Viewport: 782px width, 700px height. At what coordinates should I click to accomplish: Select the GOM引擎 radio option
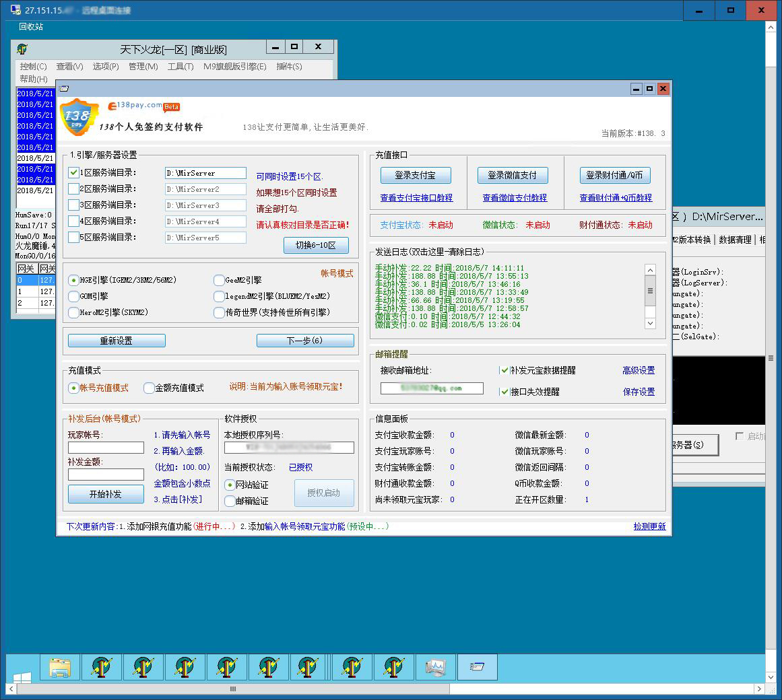73,296
